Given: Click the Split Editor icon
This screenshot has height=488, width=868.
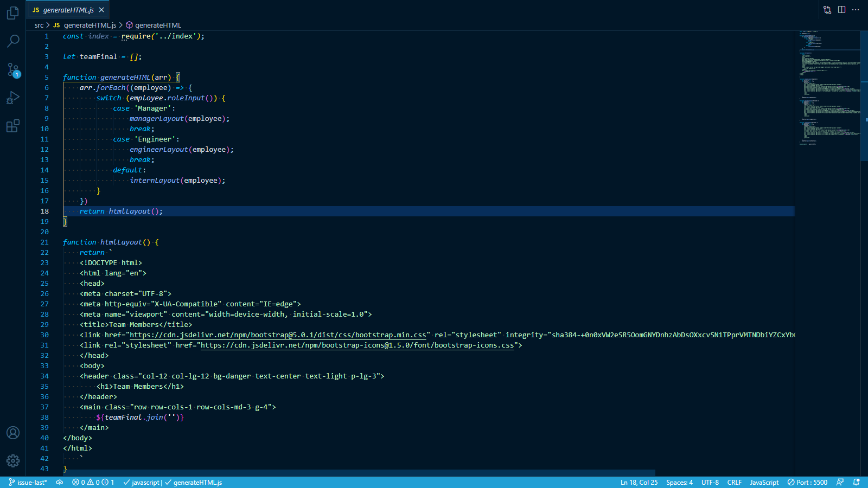Looking at the screenshot, I should tap(842, 9).
